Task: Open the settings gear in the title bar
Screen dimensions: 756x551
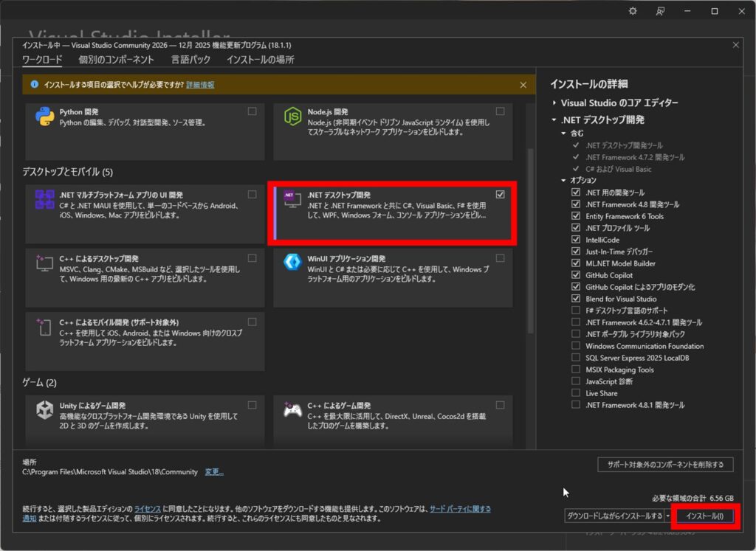Action: click(x=633, y=11)
